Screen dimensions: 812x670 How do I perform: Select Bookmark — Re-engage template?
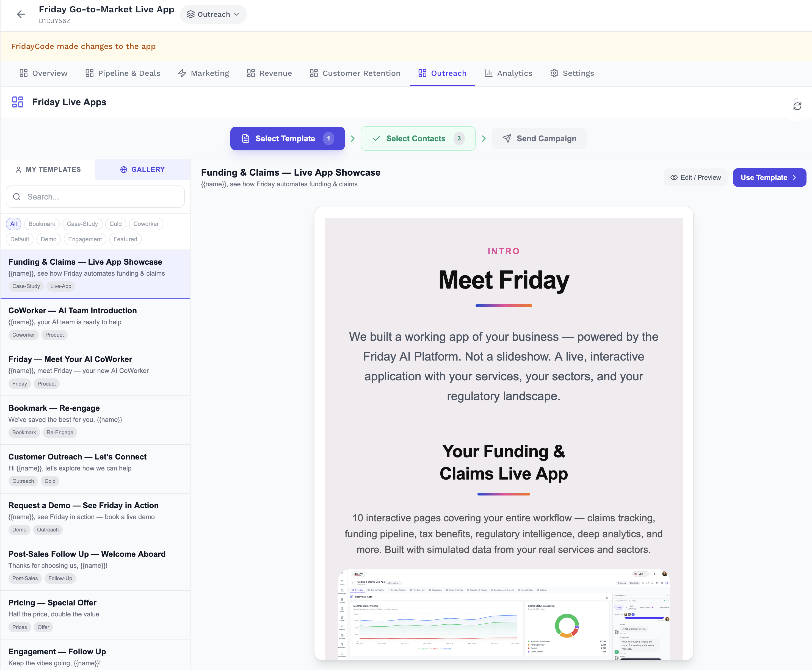[x=95, y=420]
